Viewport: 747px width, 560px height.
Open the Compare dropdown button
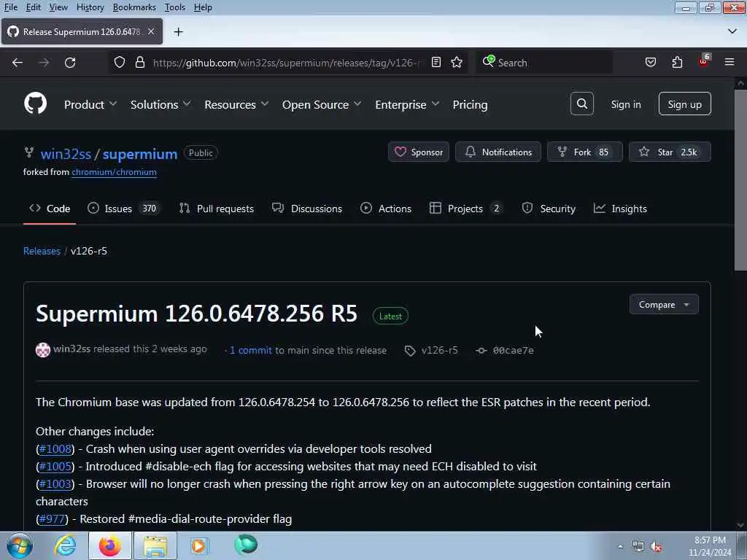[664, 304]
